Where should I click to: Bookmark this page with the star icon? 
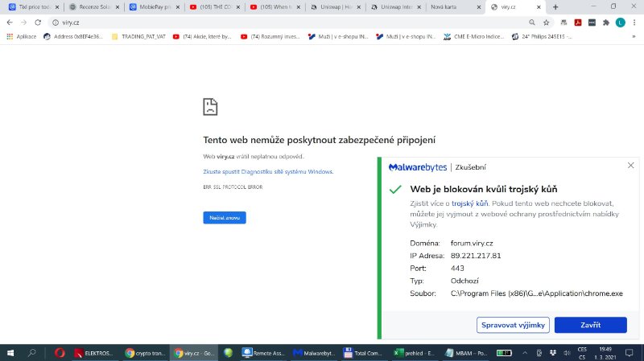547,23
